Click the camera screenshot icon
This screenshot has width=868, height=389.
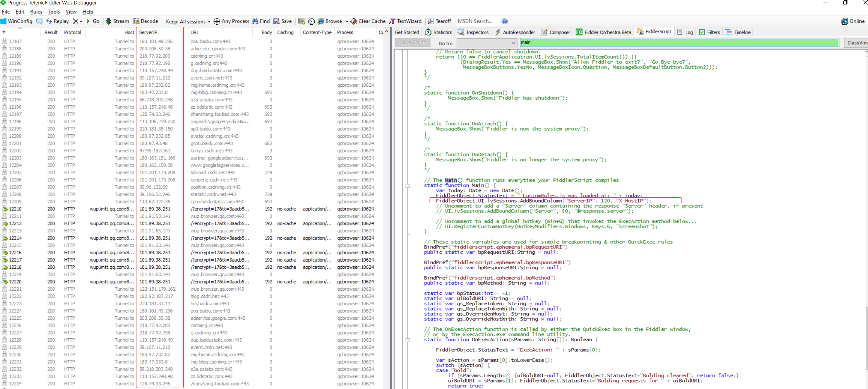coord(301,21)
